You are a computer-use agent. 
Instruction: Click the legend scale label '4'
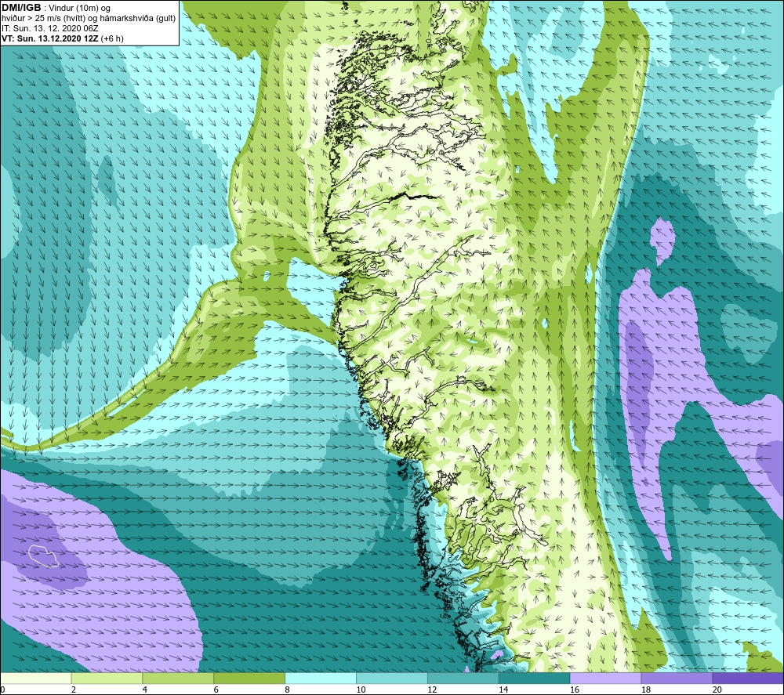tap(145, 690)
